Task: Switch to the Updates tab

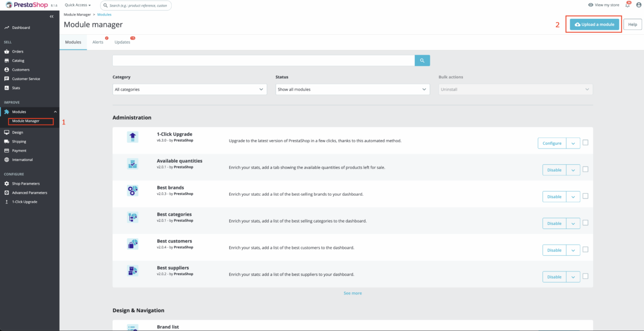Action: (x=122, y=42)
